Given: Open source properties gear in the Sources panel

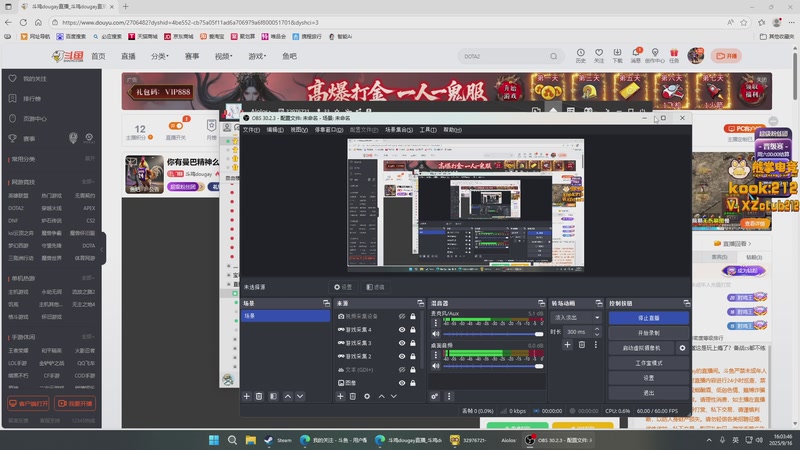Looking at the screenshot, I should 367,396.
